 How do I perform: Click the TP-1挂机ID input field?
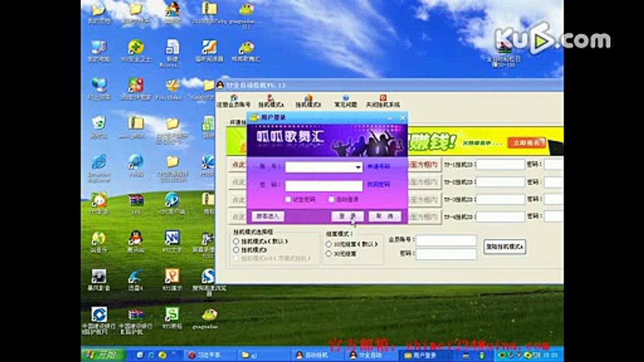[501, 164]
